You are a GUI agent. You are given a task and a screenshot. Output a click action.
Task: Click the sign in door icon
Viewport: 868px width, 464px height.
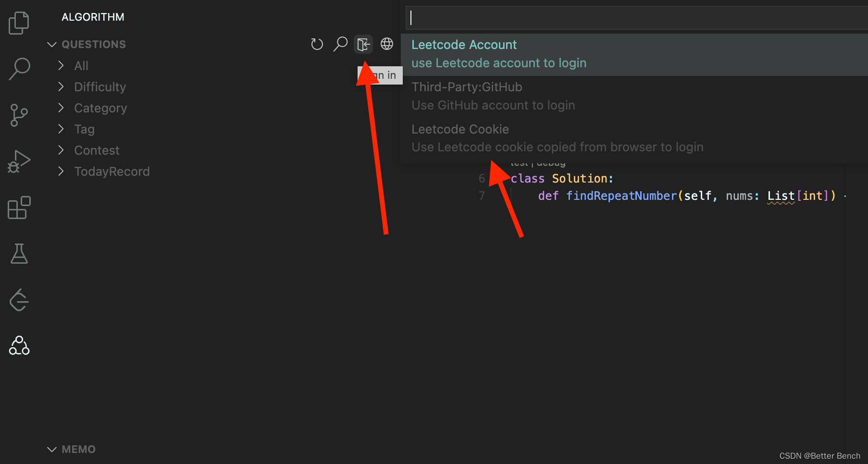coord(363,44)
